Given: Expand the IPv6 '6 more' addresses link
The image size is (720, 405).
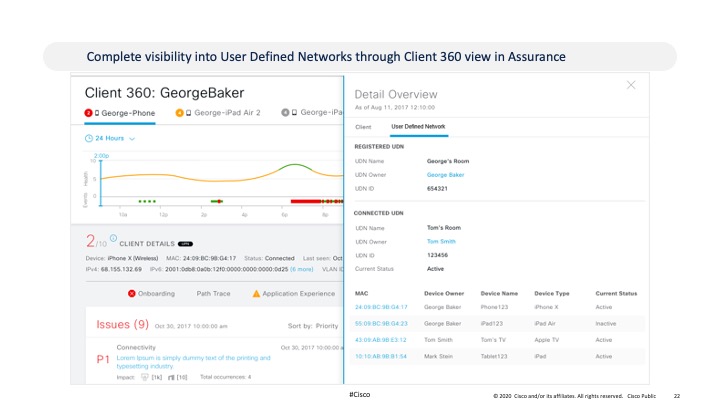Looking at the screenshot, I should [x=303, y=269].
